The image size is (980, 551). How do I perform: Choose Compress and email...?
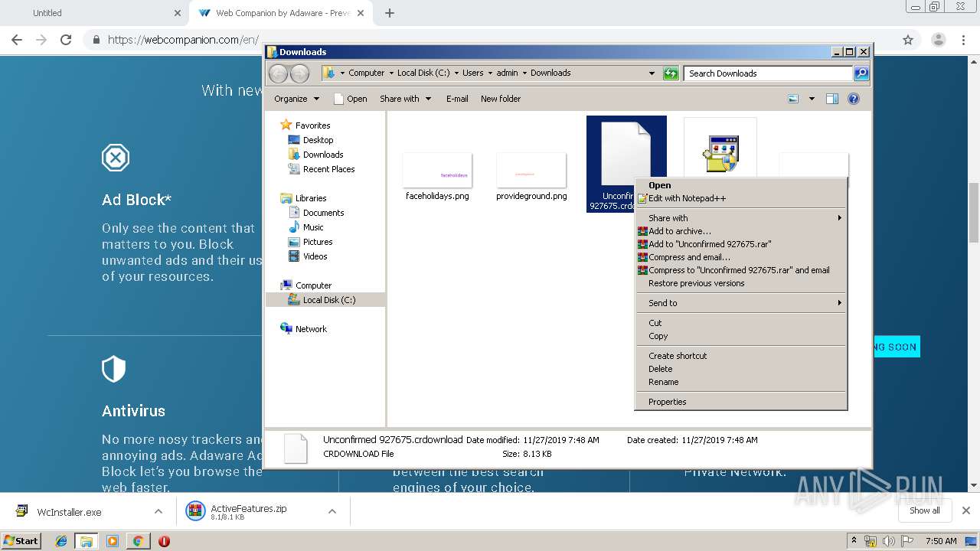741,257
